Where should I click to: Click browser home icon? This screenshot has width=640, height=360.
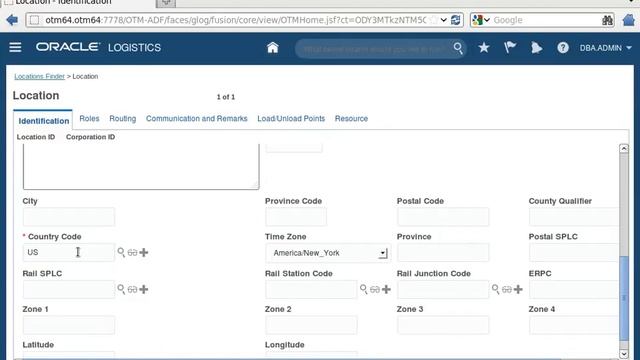[x=629, y=20]
